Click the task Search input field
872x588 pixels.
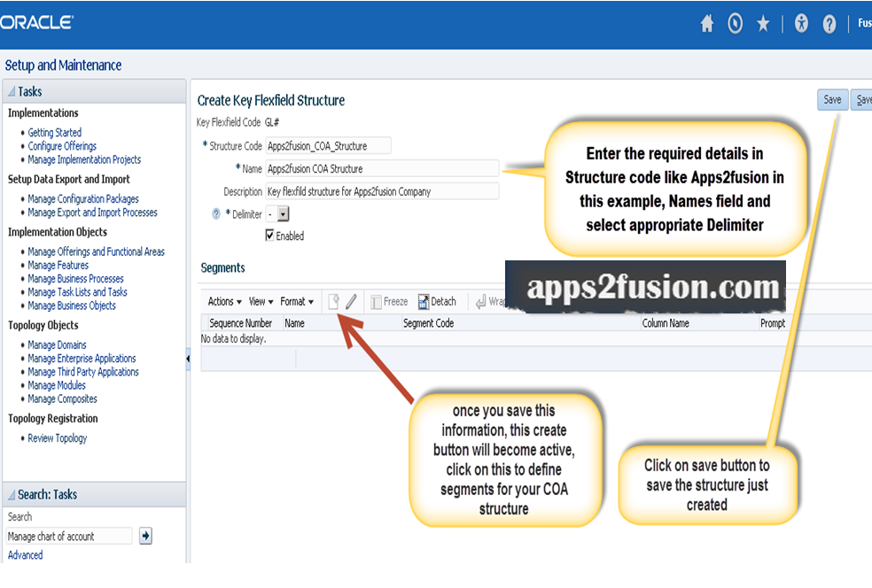coord(69,536)
